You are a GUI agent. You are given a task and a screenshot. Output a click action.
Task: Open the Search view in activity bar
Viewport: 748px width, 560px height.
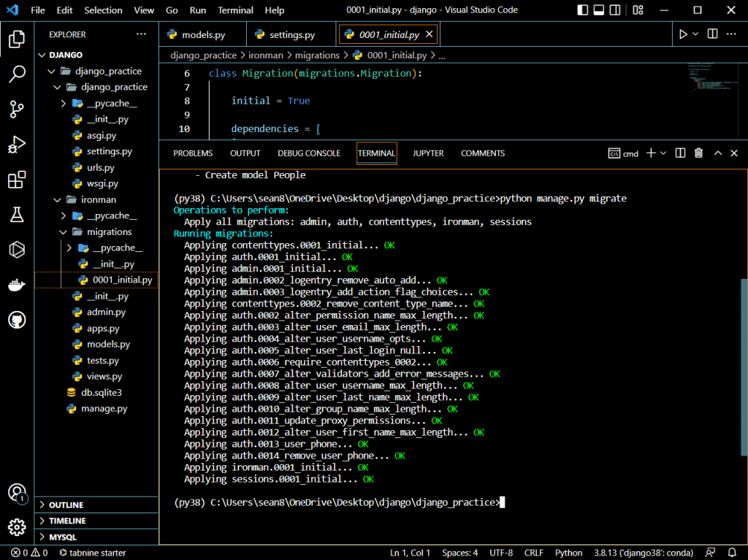pyautogui.click(x=17, y=74)
